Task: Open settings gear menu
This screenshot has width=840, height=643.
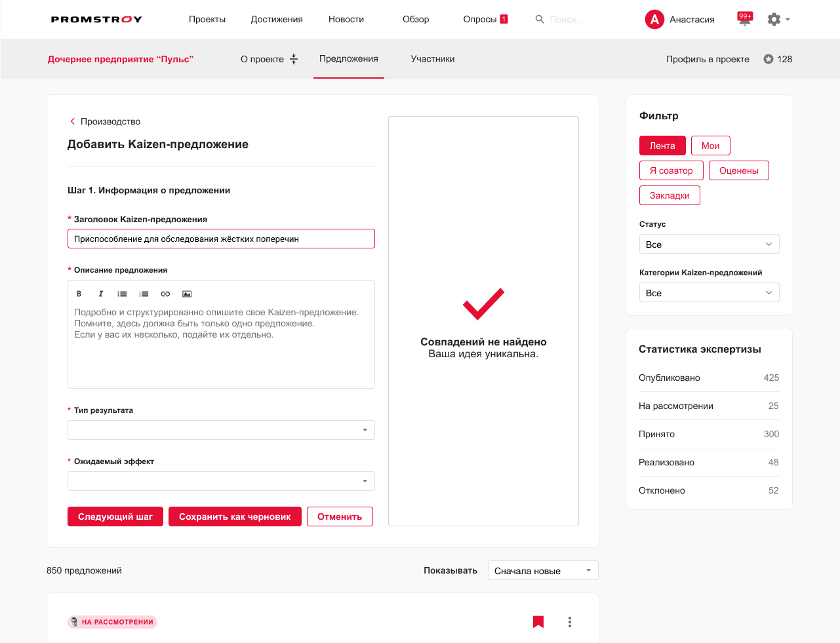Action: [x=778, y=20]
